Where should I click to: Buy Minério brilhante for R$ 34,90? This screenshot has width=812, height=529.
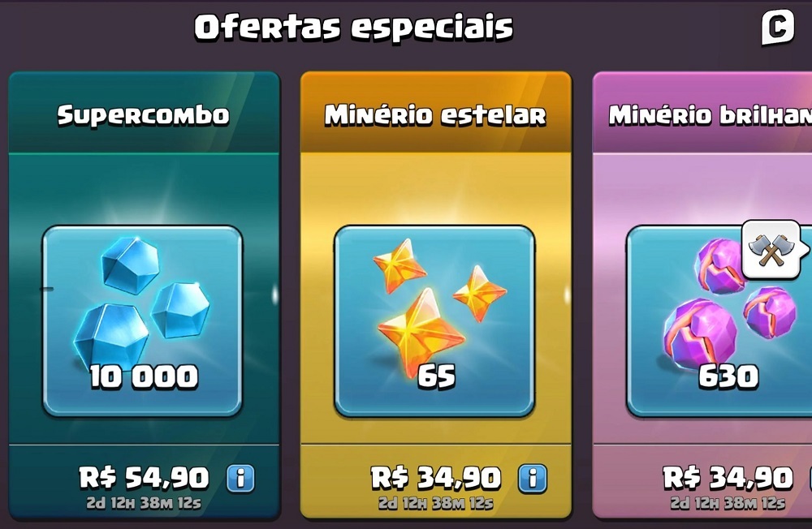point(728,477)
